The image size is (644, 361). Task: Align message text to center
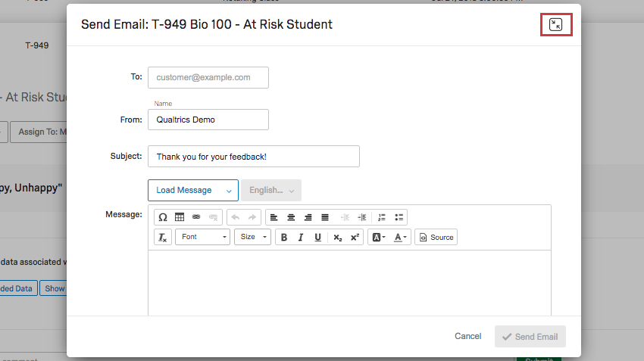pyautogui.click(x=291, y=217)
